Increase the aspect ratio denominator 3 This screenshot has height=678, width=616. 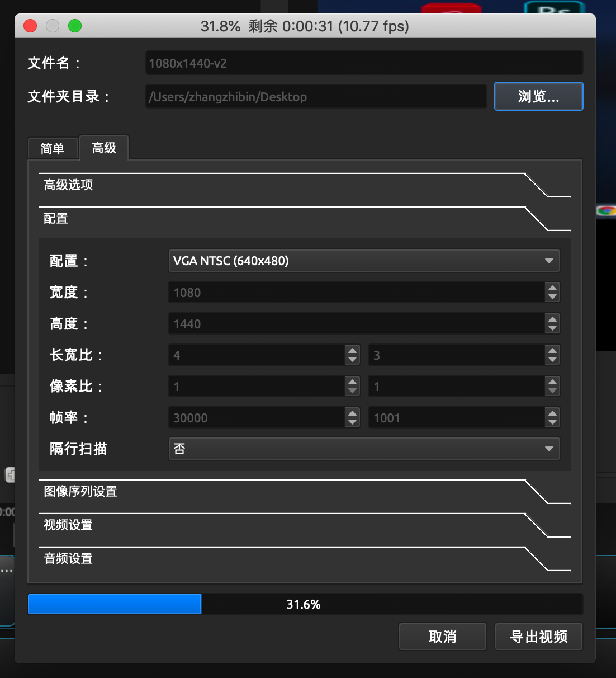tap(552, 351)
